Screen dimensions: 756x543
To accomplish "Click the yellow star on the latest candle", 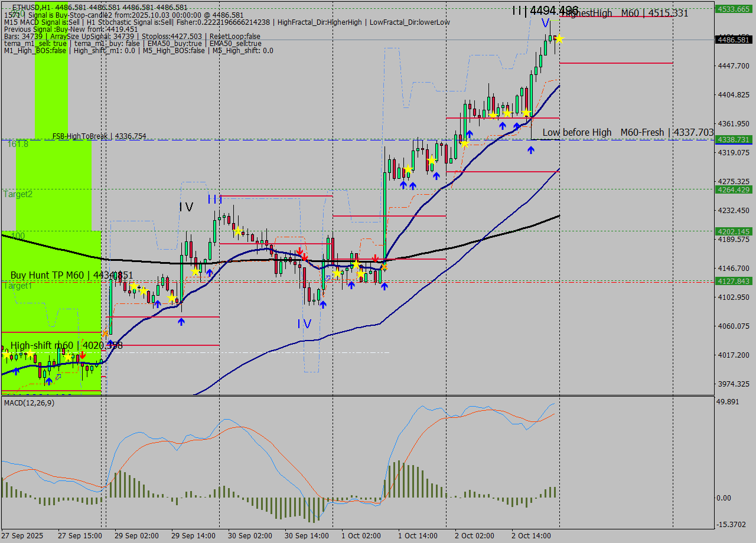I will 559,40.
